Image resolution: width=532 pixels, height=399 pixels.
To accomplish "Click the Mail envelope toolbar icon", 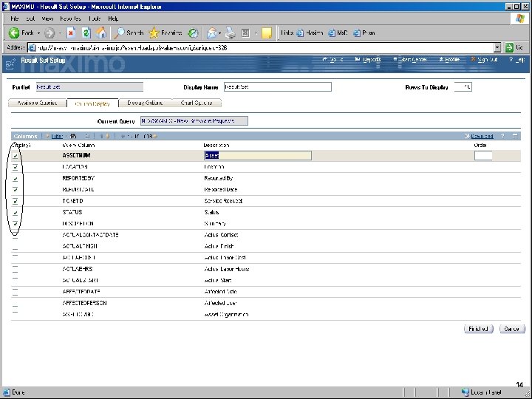I will [x=212, y=33].
